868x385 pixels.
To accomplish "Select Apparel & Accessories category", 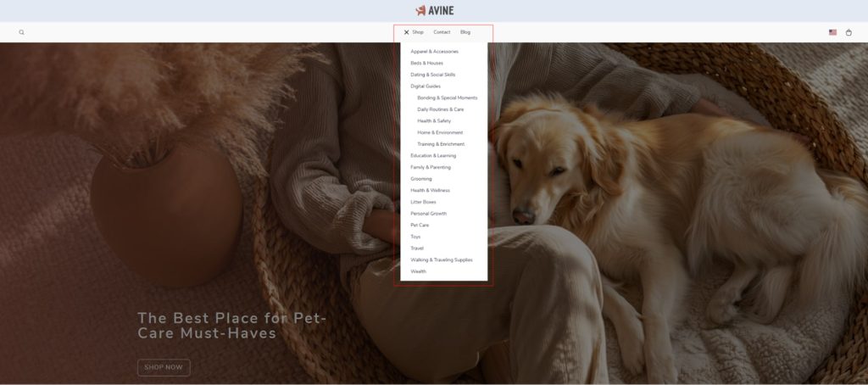I will 434,52.
